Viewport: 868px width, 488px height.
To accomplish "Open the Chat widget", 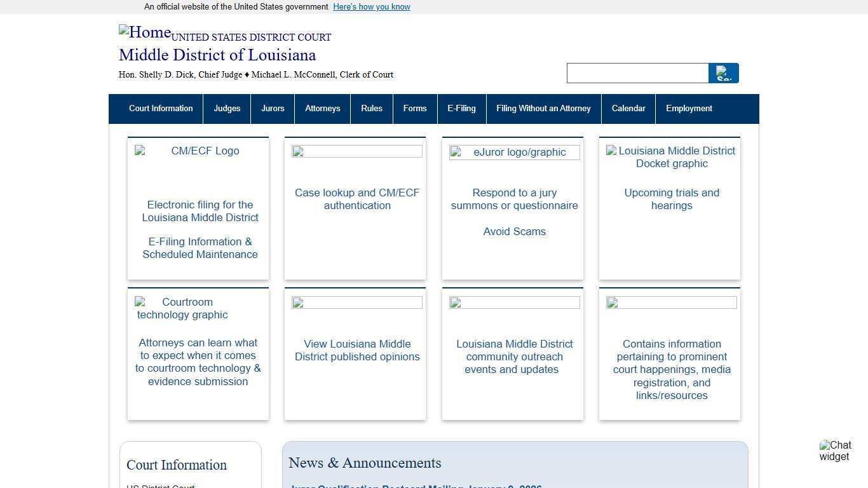I will coord(835,451).
